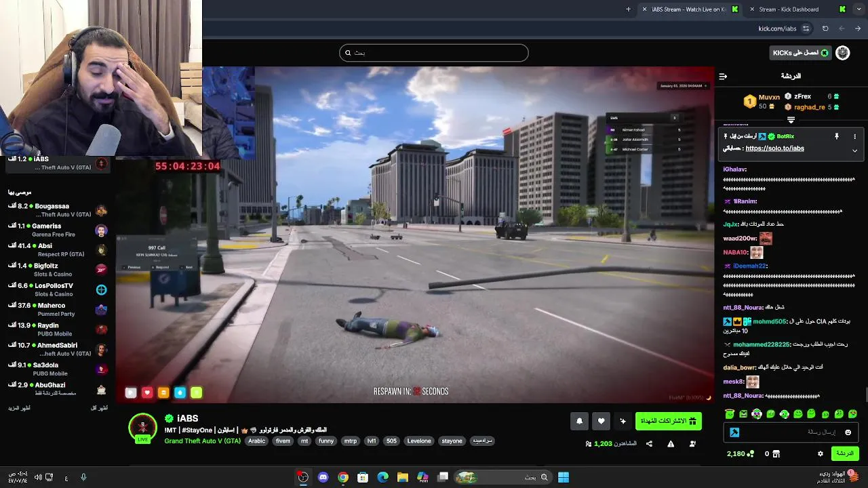
Task: Click the Arabic tag
Action: [257, 441]
